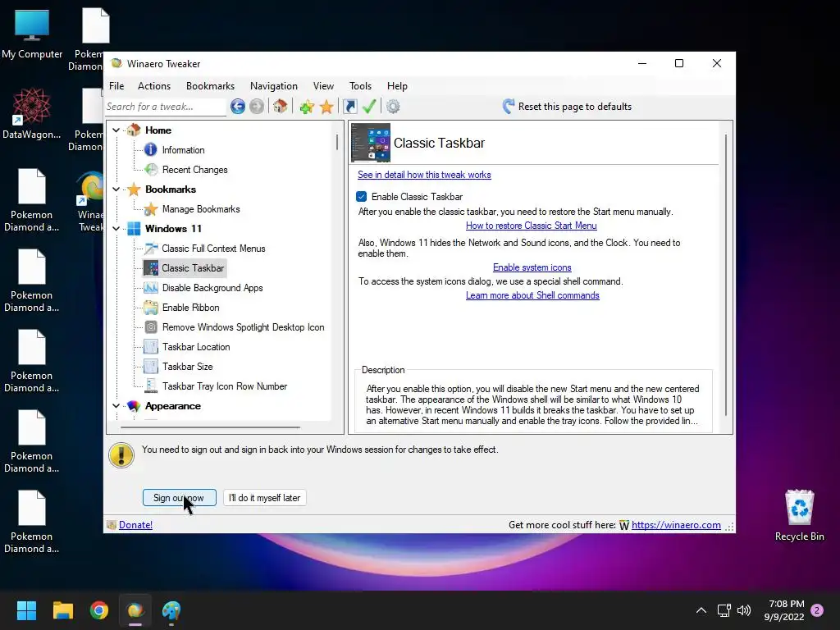Viewport: 840px width, 630px height.
Task: Click the Search for a tweak field
Action: coord(165,107)
